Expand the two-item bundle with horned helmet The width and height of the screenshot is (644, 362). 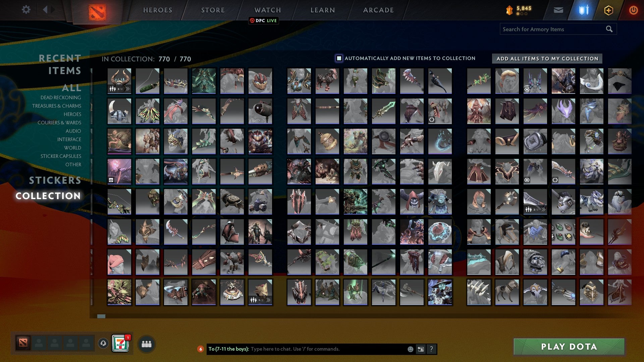click(x=128, y=89)
